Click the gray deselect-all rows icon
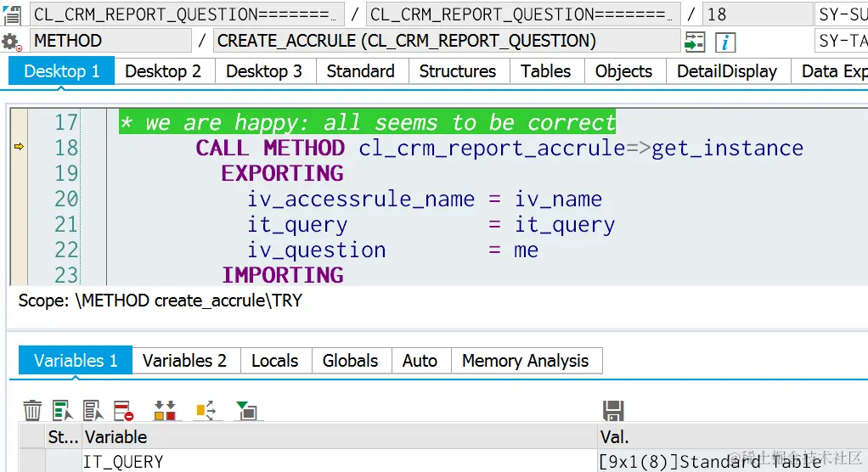This screenshot has height=472, width=868. click(x=93, y=411)
